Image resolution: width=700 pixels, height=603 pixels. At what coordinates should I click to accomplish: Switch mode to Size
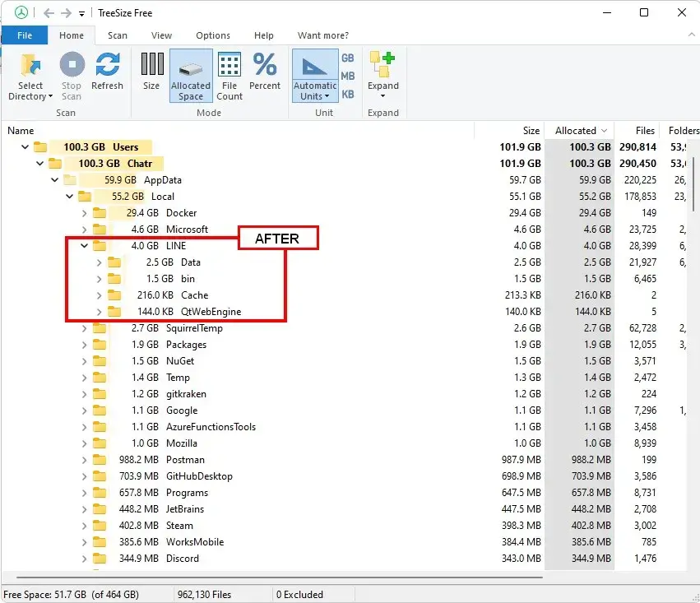point(152,72)
